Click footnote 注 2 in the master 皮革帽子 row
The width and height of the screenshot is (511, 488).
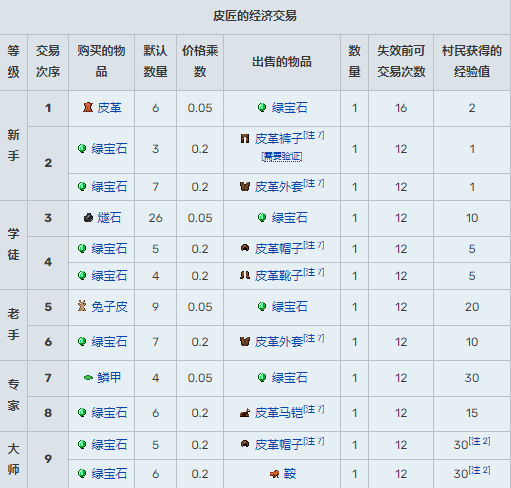click(x=479, y=441)
